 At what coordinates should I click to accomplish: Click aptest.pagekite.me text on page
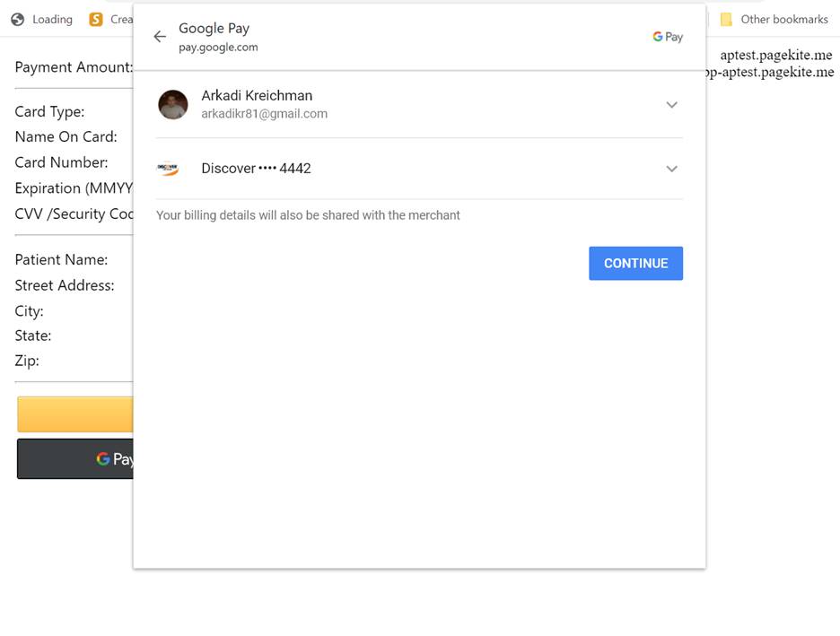775,55
